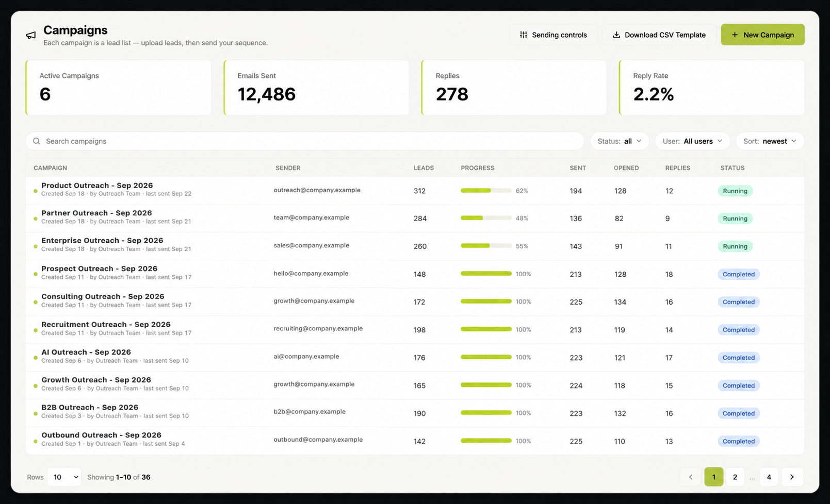
Task: Open Recruitment Outreach - Sep 2026 campaign
Action: coord(106,324)
